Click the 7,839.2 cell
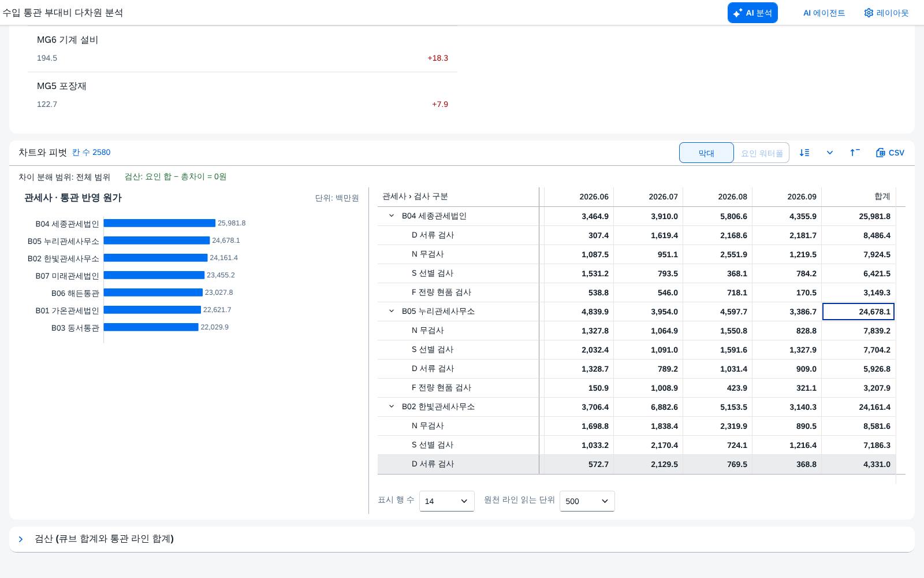This screenshot has height=578, width=924. pyautogui.click(x=858, y=331)
